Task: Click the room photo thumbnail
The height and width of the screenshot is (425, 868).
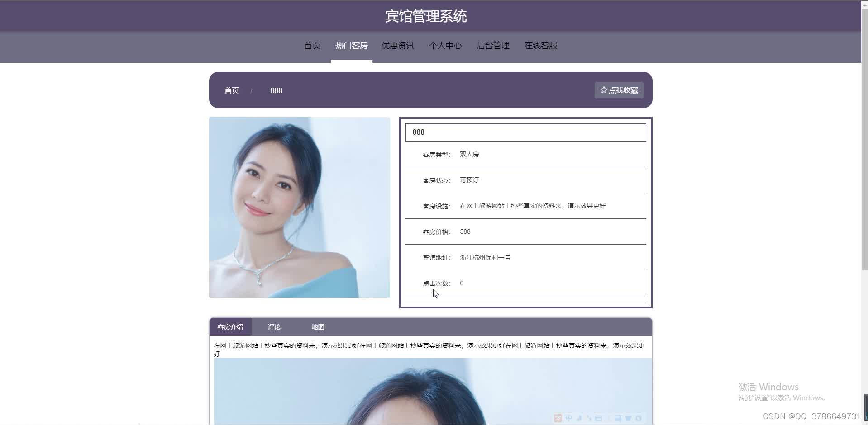Action: click(x=300, y=208)
